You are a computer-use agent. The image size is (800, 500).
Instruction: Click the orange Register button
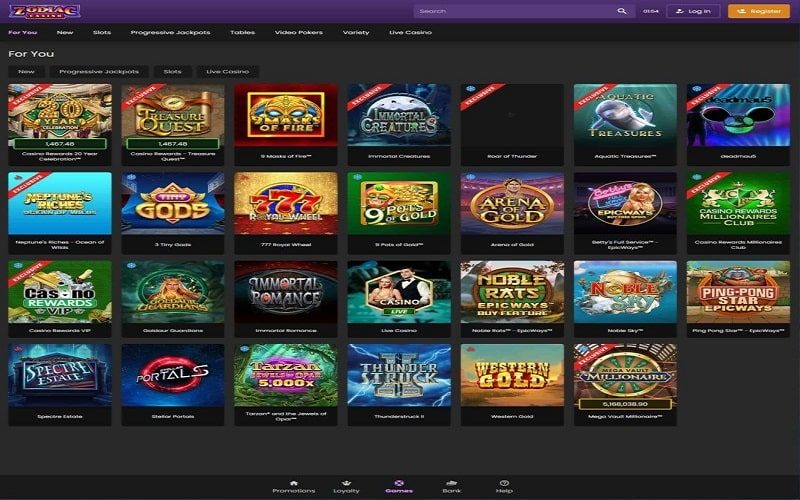coord(759,11)
